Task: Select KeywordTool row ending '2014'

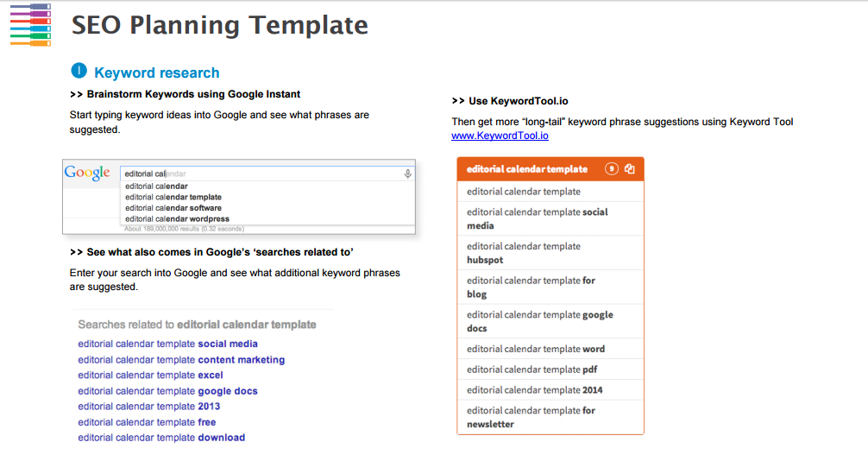Action: point(550,390)
